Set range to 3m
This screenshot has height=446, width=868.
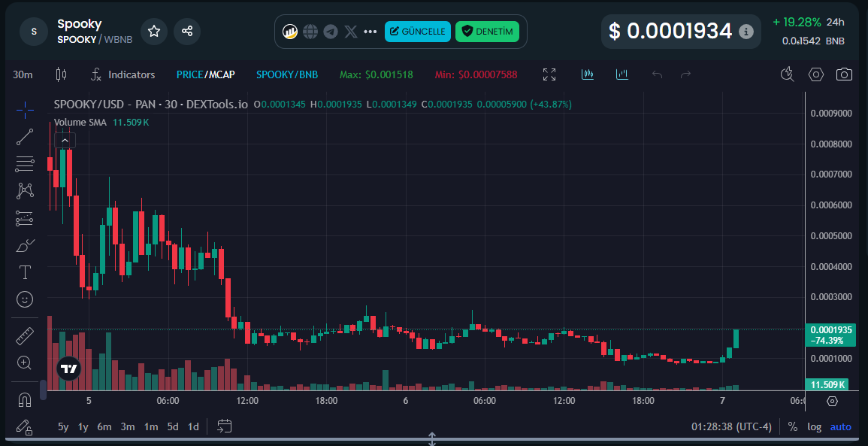pos(128,426)
